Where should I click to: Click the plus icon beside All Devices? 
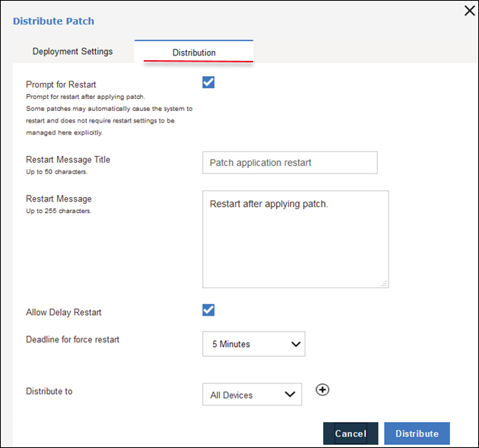click(322, 389)
